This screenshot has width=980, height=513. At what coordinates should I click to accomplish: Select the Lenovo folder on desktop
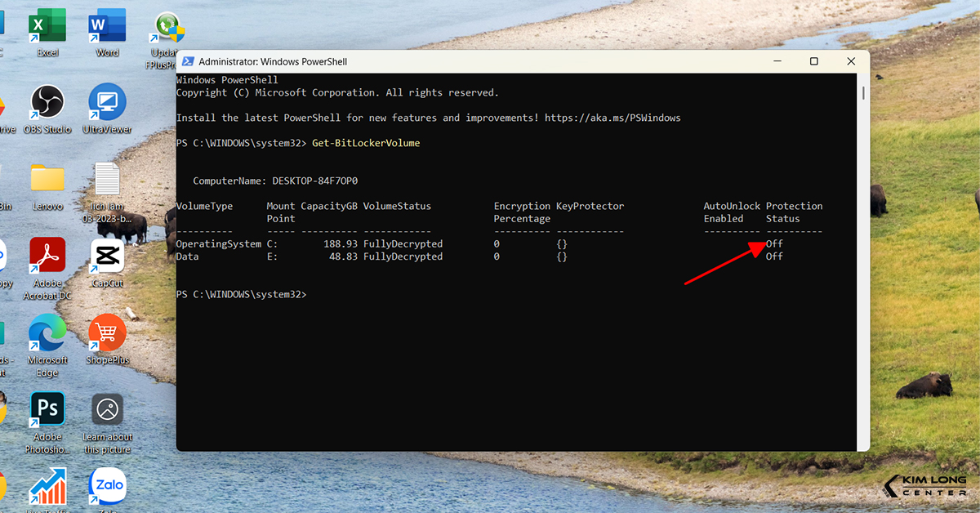pos(47,180)
